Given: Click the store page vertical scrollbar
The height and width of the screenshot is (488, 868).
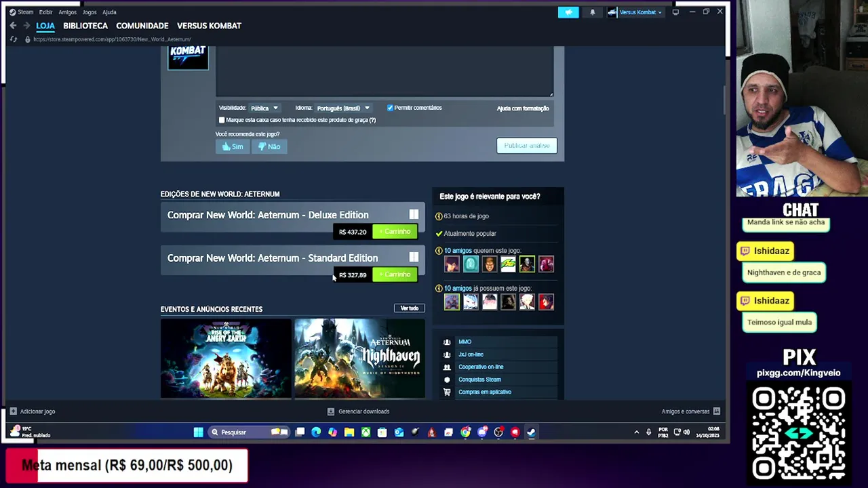Looking at the screenshot, I should [724, 100].
